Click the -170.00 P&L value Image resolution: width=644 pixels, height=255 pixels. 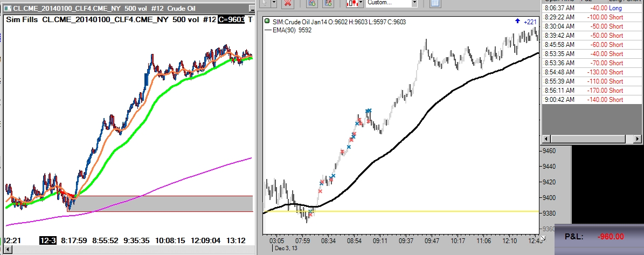597,91
